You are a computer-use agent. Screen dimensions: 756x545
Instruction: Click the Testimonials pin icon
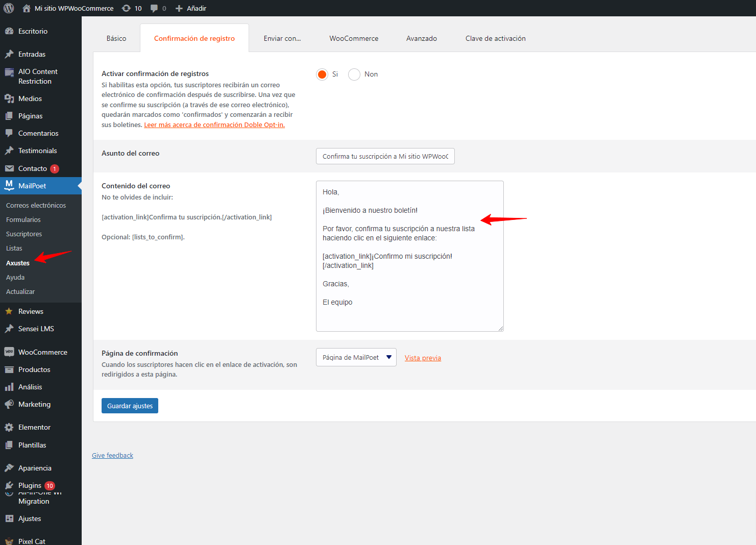pos(9,151)
